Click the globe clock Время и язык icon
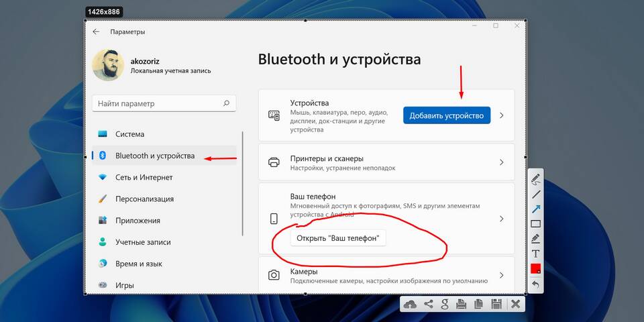This screenshot has width=644, height=322. [103, 263]
